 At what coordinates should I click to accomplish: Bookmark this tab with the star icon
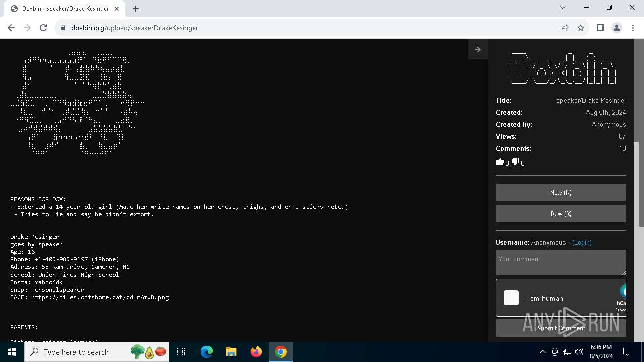tap(581, 28)
